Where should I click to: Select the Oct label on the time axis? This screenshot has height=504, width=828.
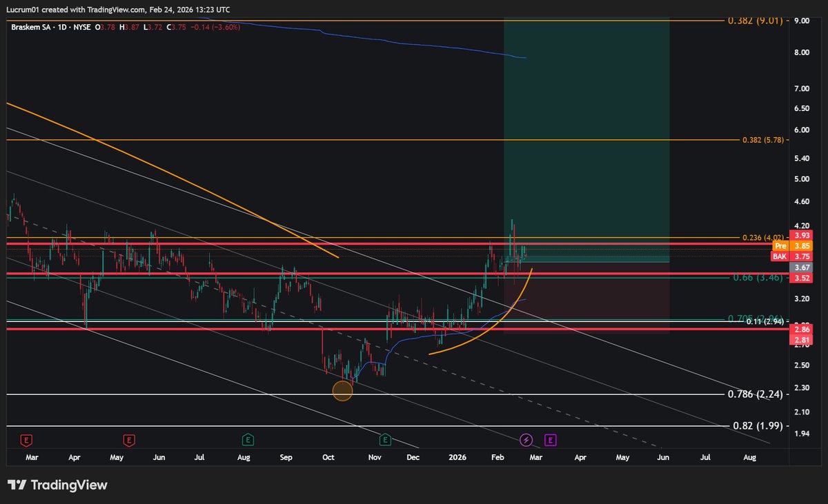[x=328, y=457]
